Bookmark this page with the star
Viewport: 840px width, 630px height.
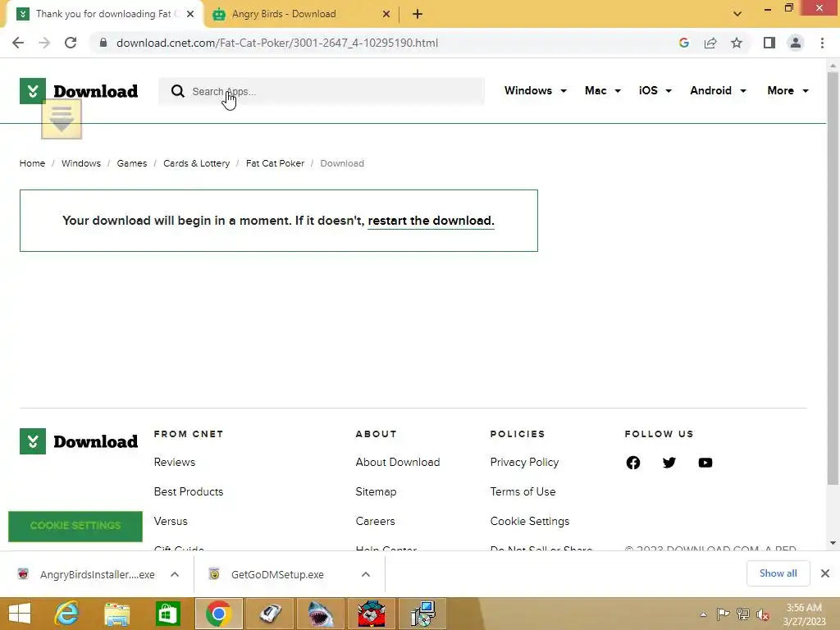tap(737, 43)
